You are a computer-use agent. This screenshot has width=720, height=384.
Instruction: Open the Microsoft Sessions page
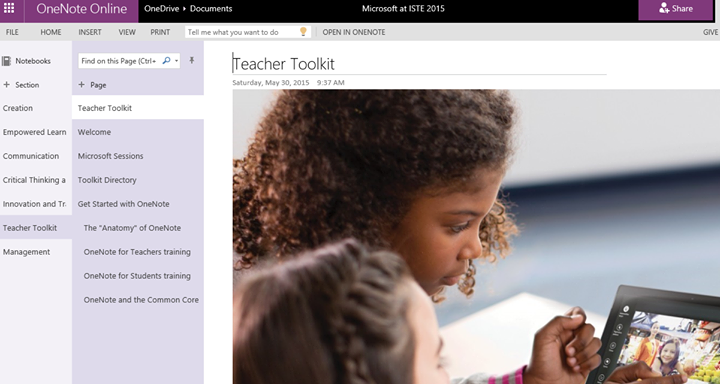point(138,156)
